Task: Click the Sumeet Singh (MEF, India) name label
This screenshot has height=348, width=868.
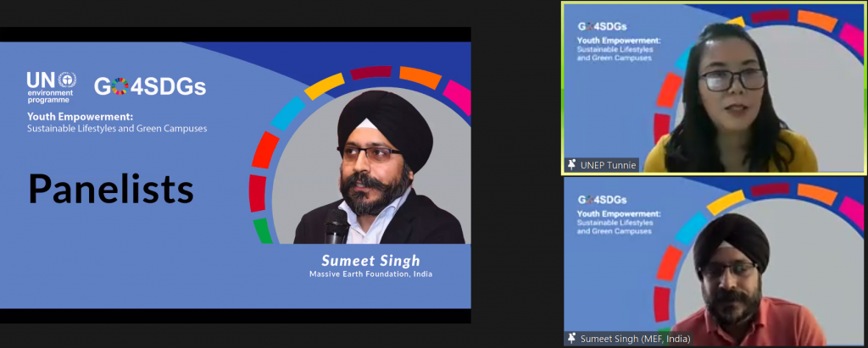Action: [x=636, y=339]
